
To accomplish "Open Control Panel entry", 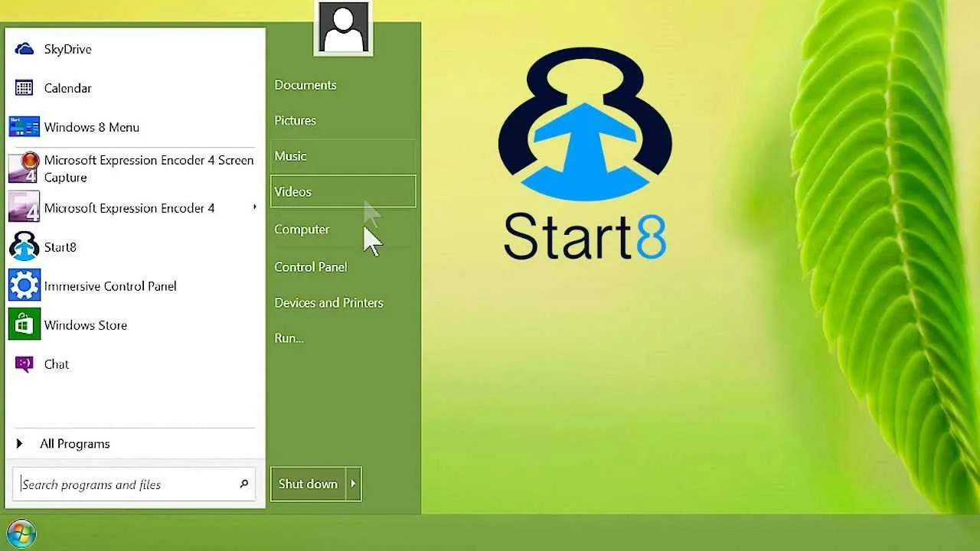I will coord(311,266).
